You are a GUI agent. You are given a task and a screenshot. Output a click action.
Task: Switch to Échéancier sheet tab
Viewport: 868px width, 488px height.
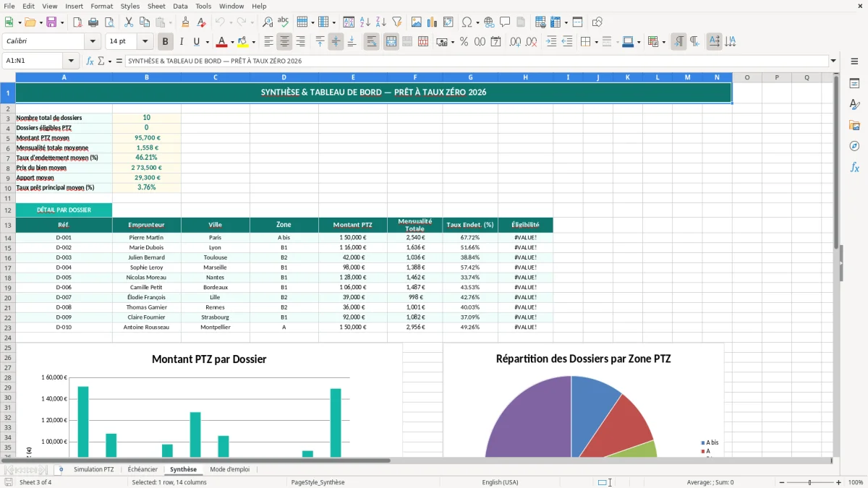(x=142, y=469)
